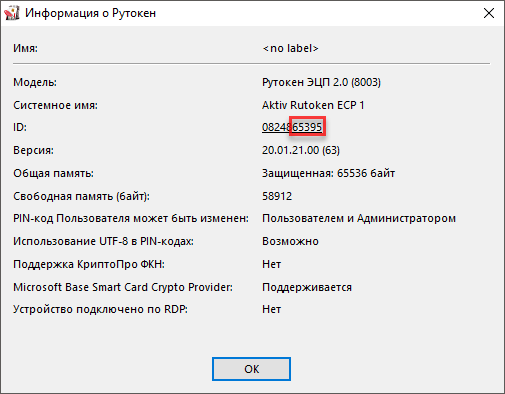Close the Информация о Рутокен dialog
This screenshot has height=394, width=505.
[489, 13]
